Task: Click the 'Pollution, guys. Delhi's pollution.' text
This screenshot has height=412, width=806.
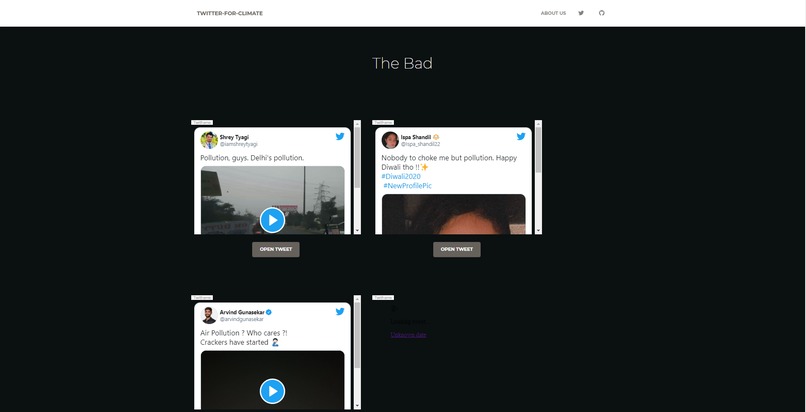Action: coord(252,158)
